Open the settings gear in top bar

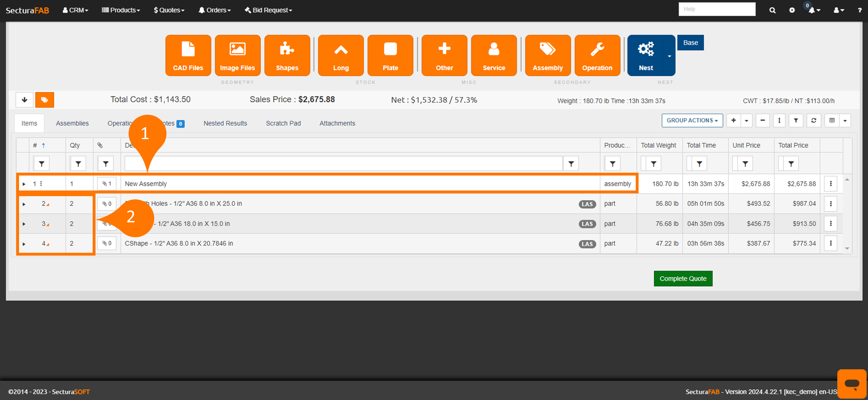pyautogui.click(x=792, y=10)
